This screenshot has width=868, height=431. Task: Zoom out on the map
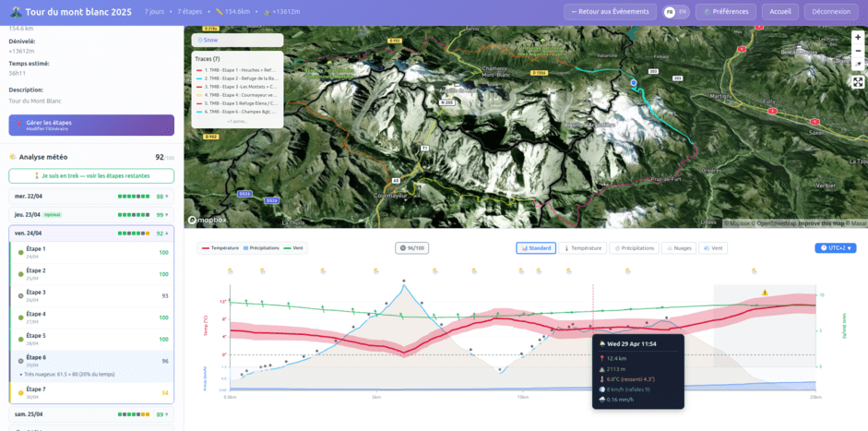pyautogui.click(x=858, y=51)
